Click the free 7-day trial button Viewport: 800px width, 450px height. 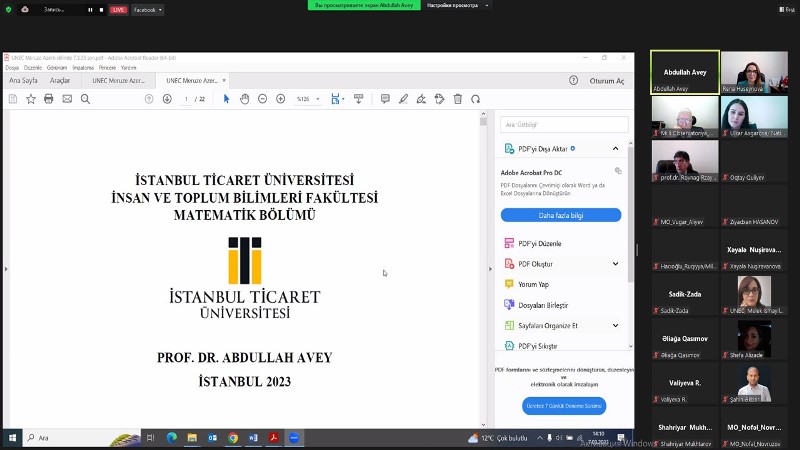[x=564, y=406]
